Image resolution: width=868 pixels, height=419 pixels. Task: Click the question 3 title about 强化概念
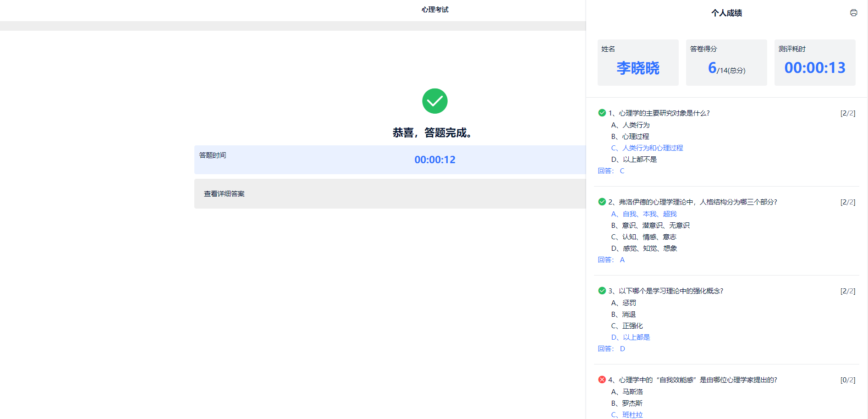tap(665, 291)
